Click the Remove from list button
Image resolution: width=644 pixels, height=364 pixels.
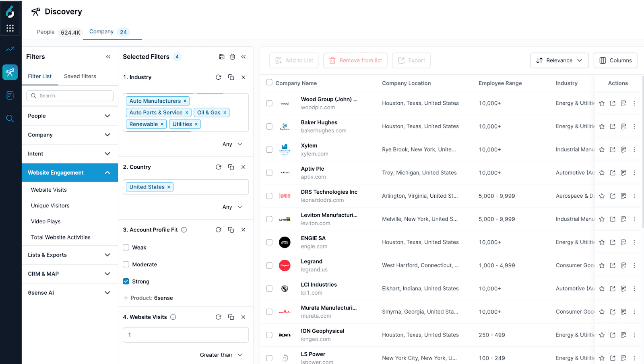point(355,60)
